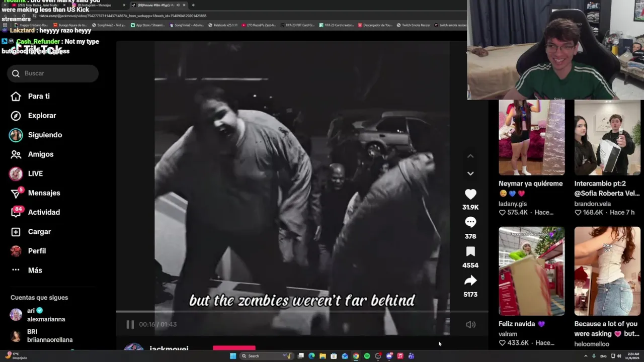Open Microsoft Edge from taskbar

(311, 356)
